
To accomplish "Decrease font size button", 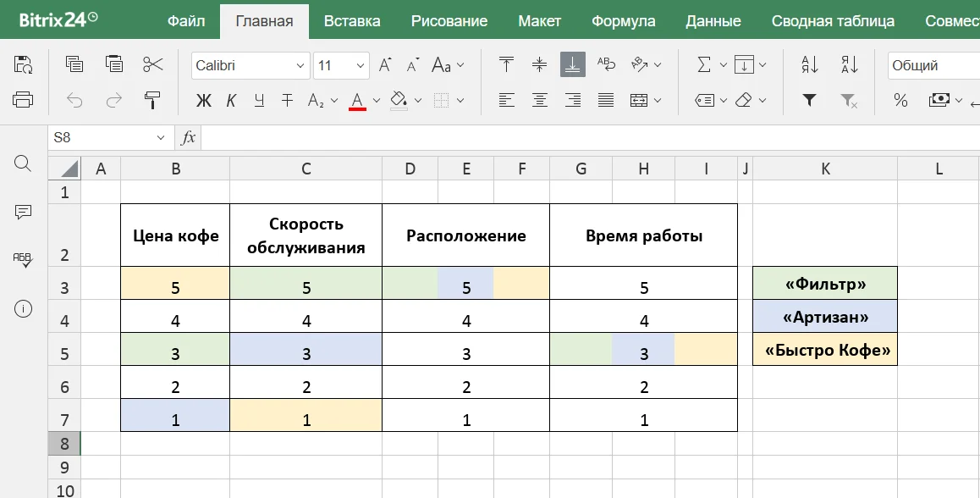I will pos(412,65).
